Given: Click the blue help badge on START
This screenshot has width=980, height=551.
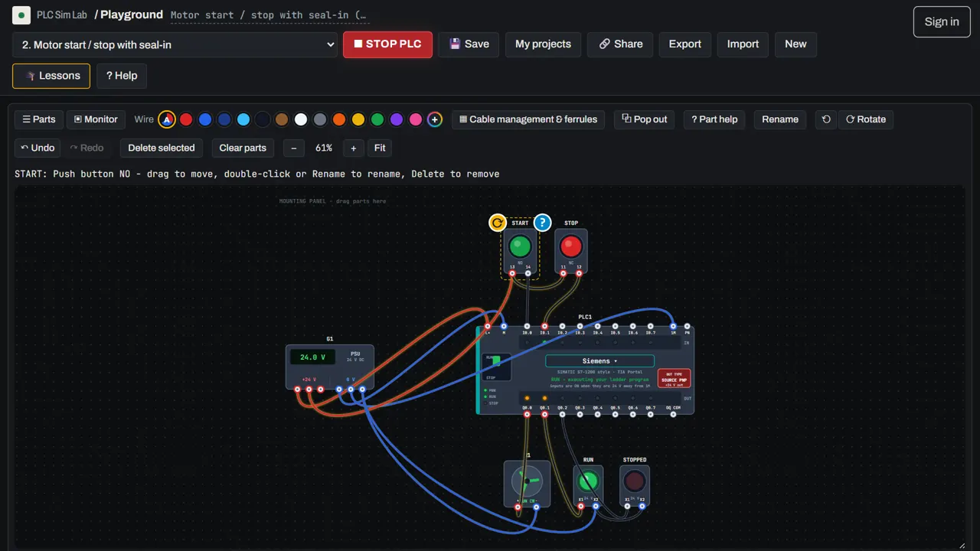Looking at the screenshot, I should 542,223.
